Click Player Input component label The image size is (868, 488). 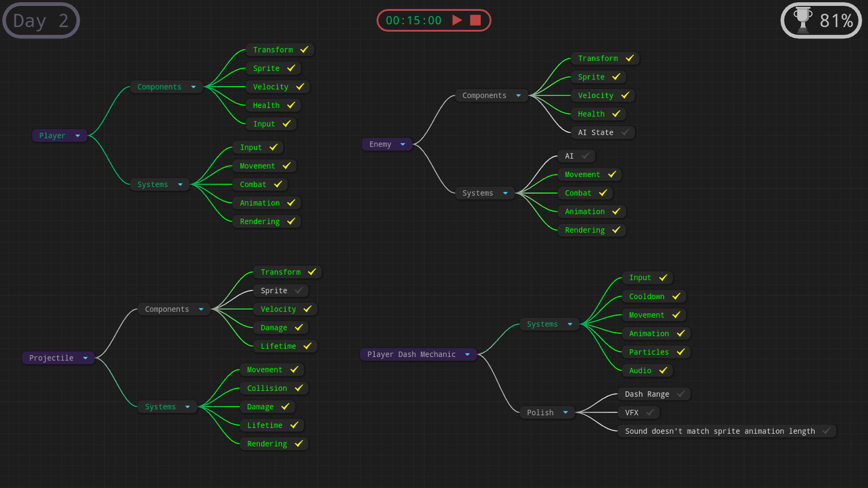click(x=264, y=124)
